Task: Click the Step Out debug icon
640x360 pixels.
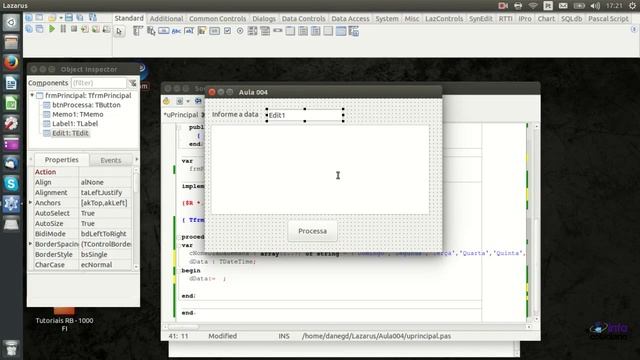Action: [106, 29]
